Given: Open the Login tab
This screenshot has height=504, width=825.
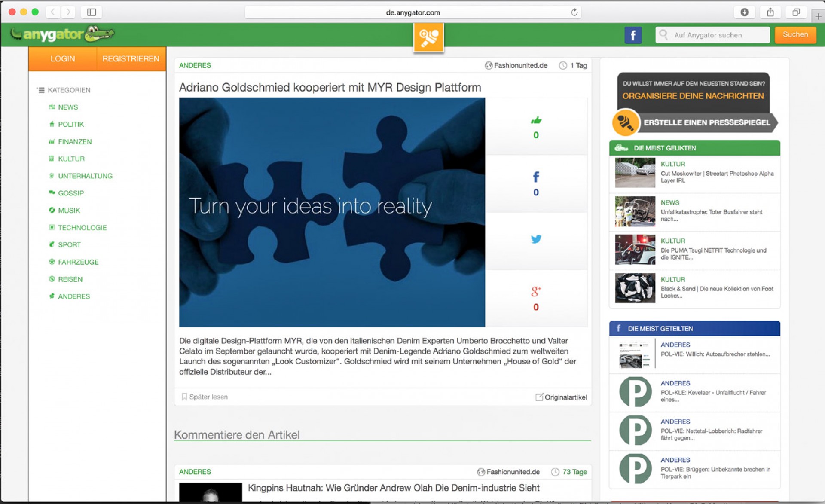Looking at the screenshot, I should 62,58.
